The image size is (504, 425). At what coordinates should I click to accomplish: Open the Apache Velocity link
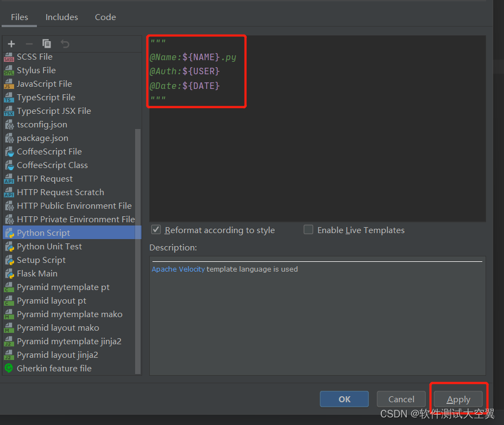click(178, 269)
